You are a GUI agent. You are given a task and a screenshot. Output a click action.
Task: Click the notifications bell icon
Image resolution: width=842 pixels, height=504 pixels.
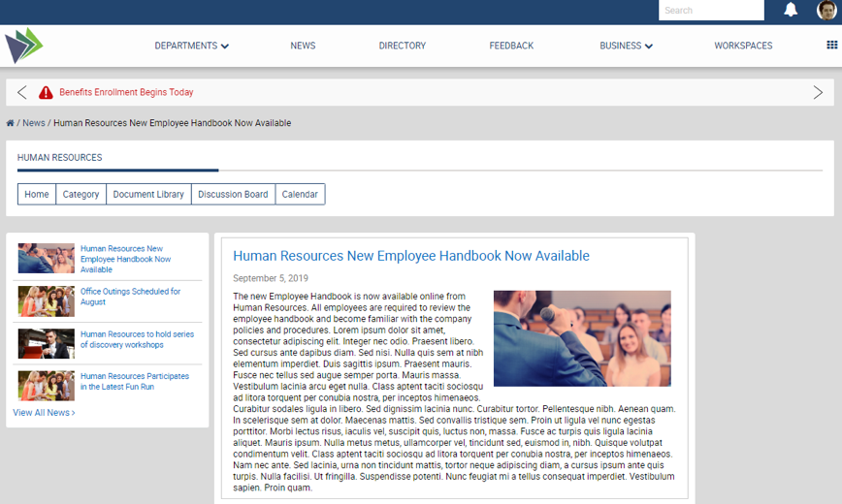791,10
